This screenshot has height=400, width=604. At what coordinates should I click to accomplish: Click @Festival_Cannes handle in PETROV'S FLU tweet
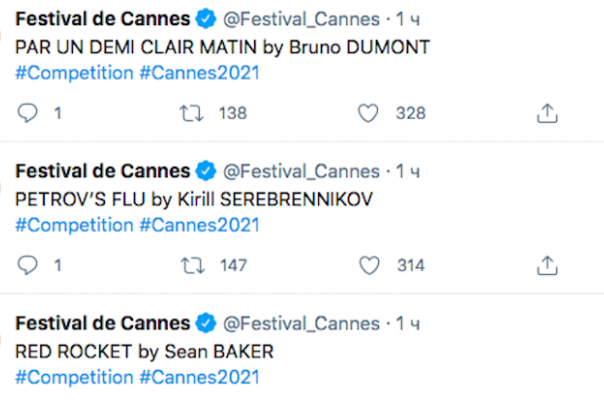pos(302,171)
